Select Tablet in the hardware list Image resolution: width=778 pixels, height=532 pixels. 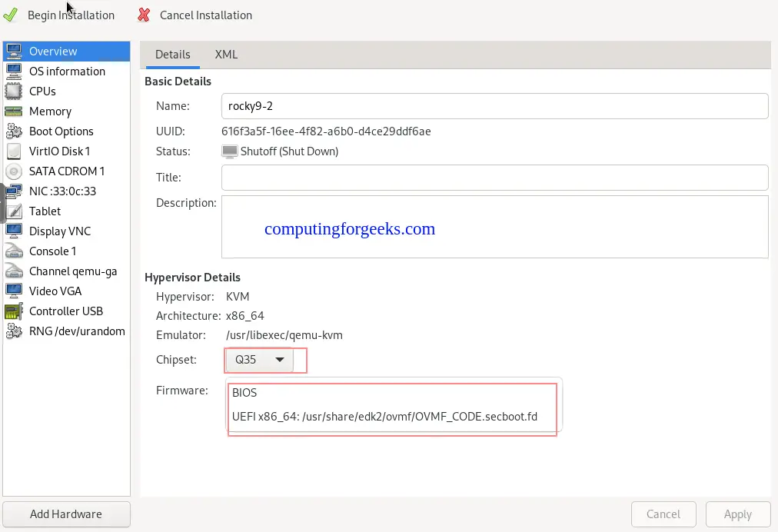[66, 211]
